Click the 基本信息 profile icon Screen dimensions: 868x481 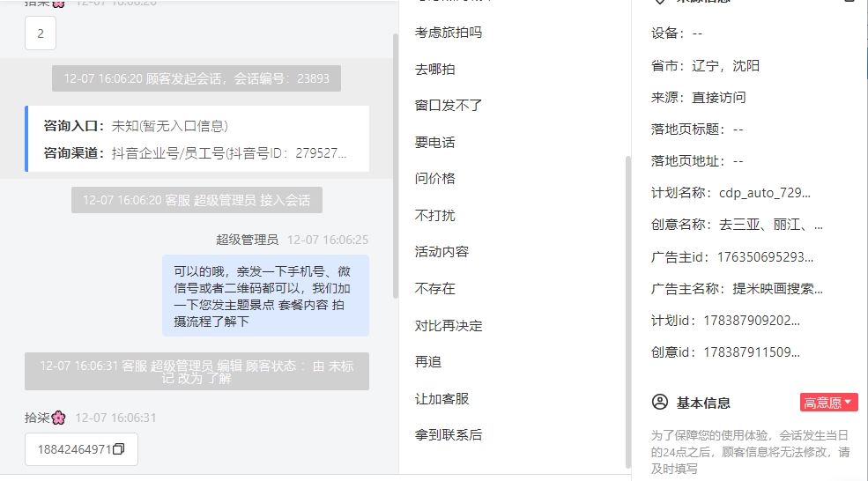pos(660,402)
